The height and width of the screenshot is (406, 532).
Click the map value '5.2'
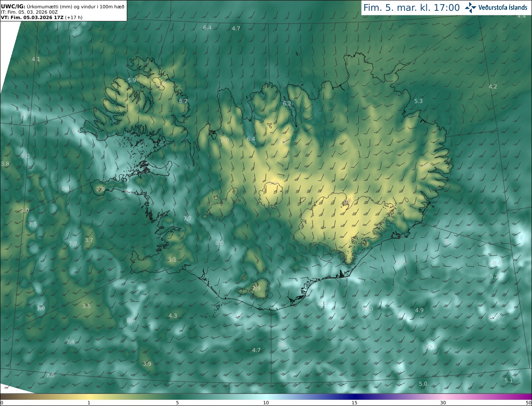tap(494, 276)
